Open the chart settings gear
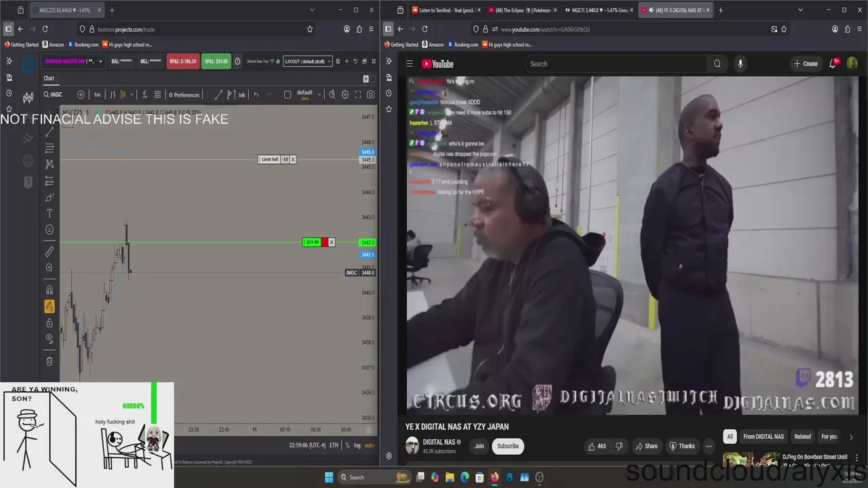This screenshot has height=488, width=868. tap(345, 95)
